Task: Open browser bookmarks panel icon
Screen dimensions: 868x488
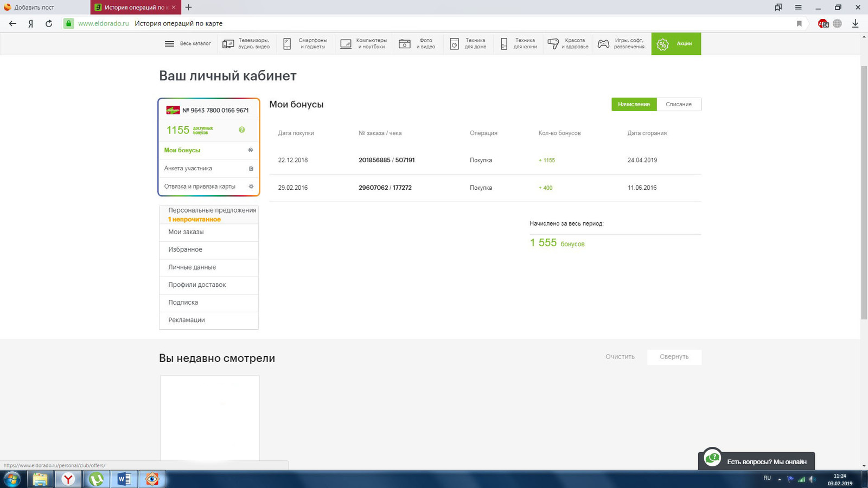Action: pyautogui.click(x=778, y=7)
